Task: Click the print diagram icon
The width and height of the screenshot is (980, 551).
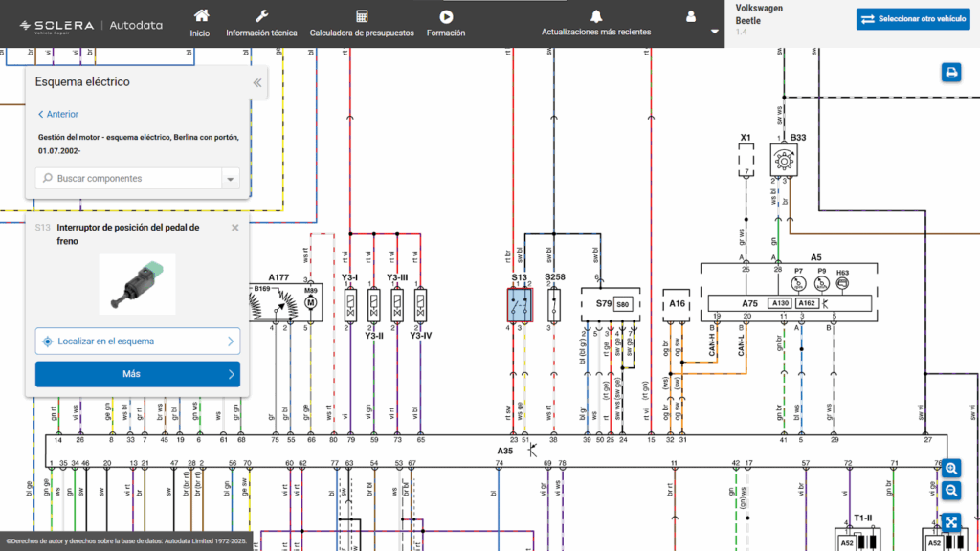Action: click(x=950, y=73)
